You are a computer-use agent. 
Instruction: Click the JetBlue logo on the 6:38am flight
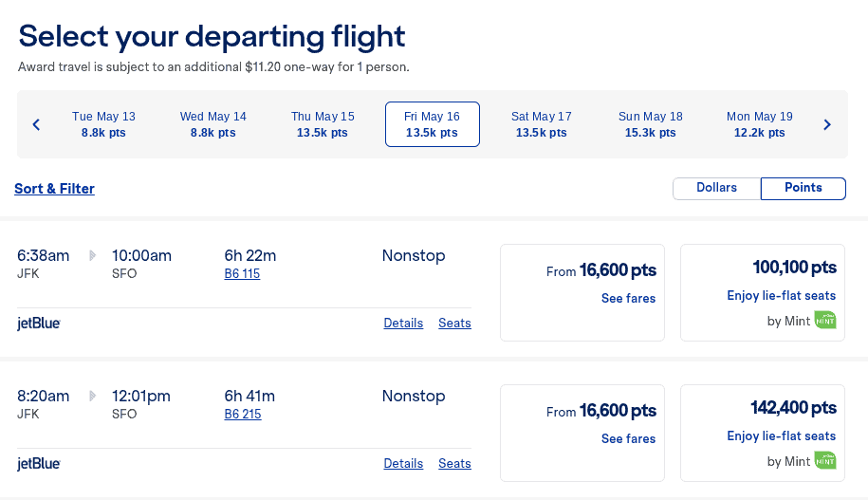tap(39, 323)
